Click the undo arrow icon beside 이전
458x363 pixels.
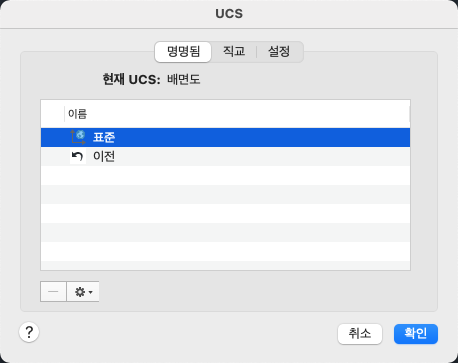point(78,156)
